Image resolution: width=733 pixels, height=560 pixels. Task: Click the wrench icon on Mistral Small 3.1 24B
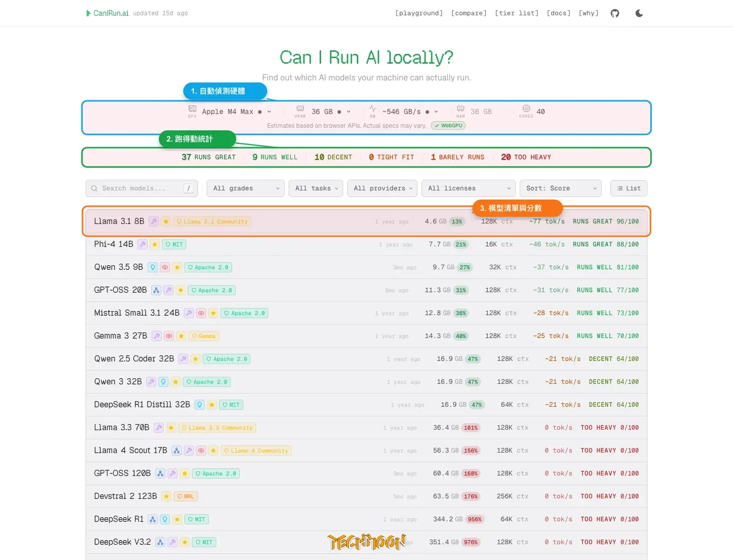click(189, 313)
